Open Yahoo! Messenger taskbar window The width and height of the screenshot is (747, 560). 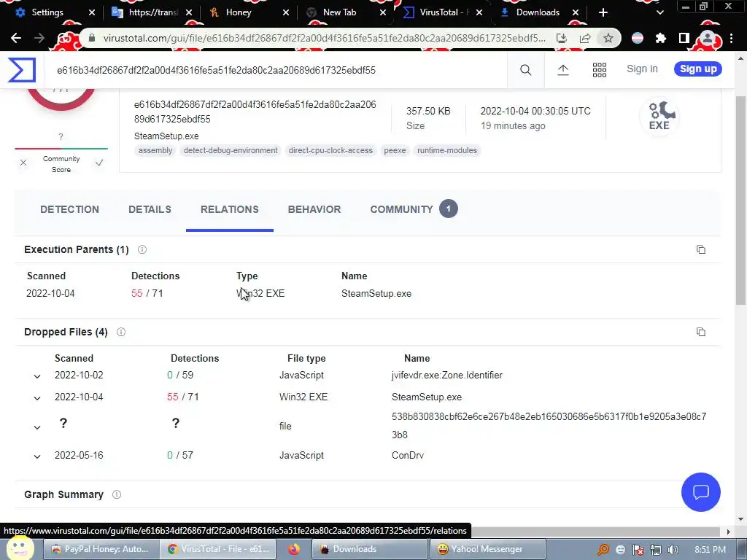(x=487, y=549)
